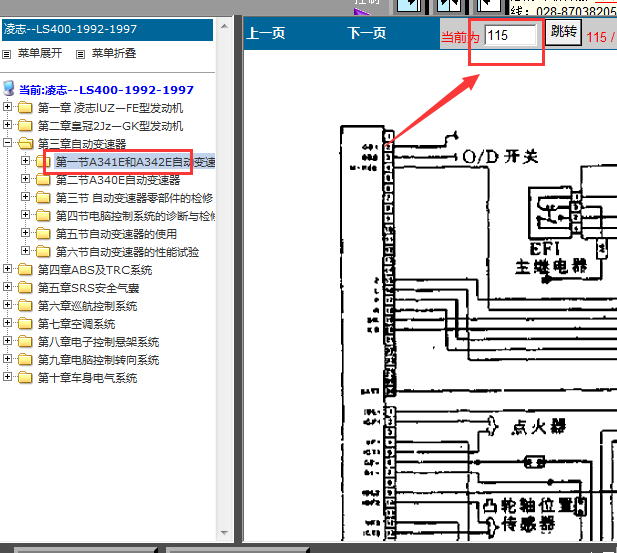Expand 第三节 自动变速器零部件的检修 plus box
The image size is (617, 553).
tap(26, 196)
